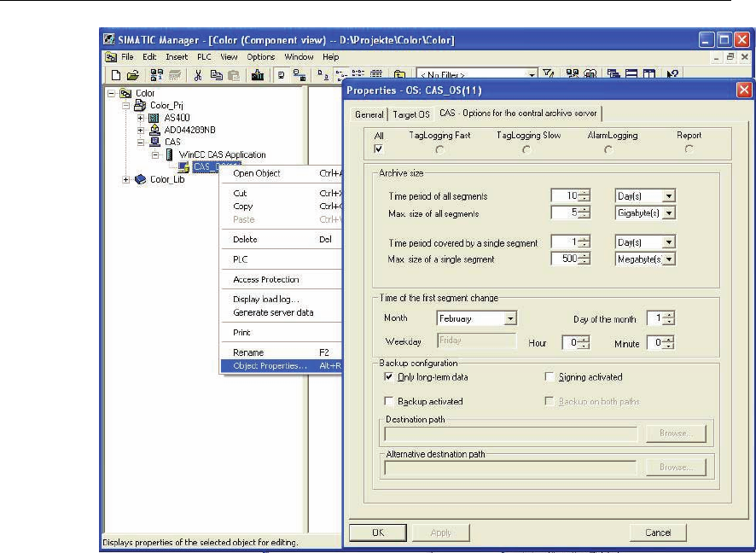The width and height of the screenshot is (756, 553).
Task: Open the No Filter dropdown in toolbar
Action: click(532, 75)
